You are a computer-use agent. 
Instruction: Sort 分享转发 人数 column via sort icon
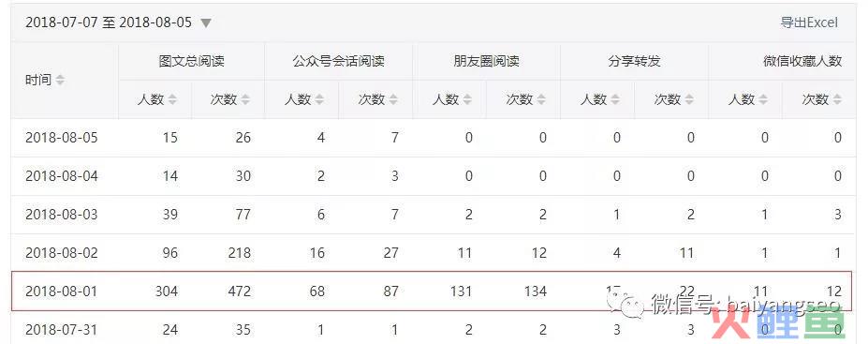[x=615, y=99]
